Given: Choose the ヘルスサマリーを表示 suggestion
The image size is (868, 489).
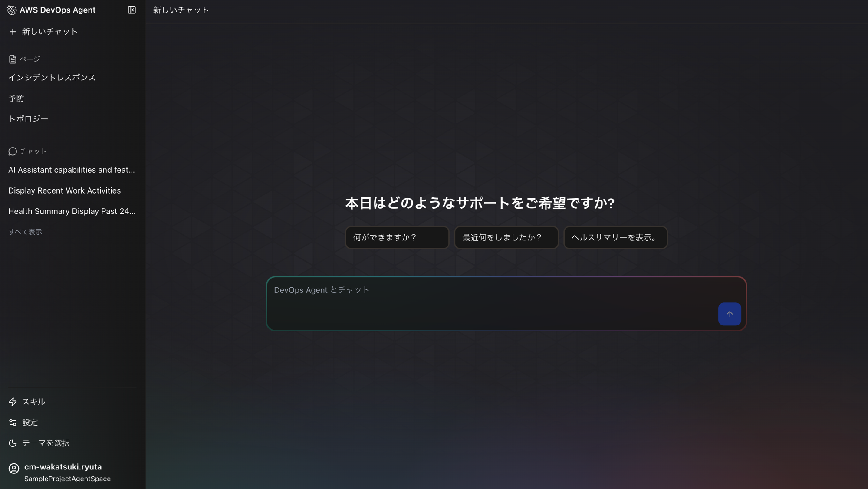Looking at the screenshot, I should [x=615, y=238].
